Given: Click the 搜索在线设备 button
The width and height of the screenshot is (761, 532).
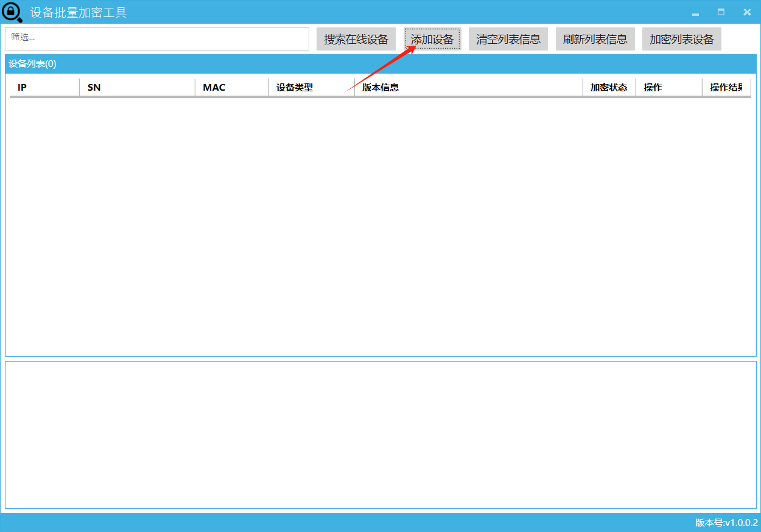Looking at the screenshot, I should (356, 39).
